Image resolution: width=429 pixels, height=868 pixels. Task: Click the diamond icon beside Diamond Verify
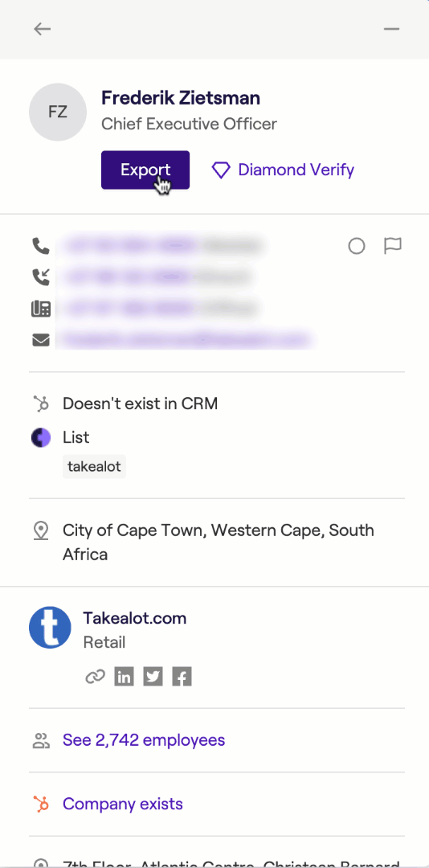point(221,170)
